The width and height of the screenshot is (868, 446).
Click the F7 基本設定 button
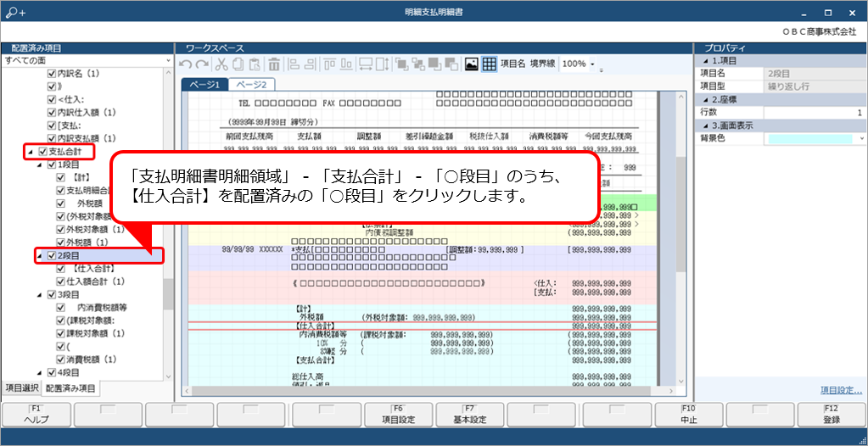(471, 415)
